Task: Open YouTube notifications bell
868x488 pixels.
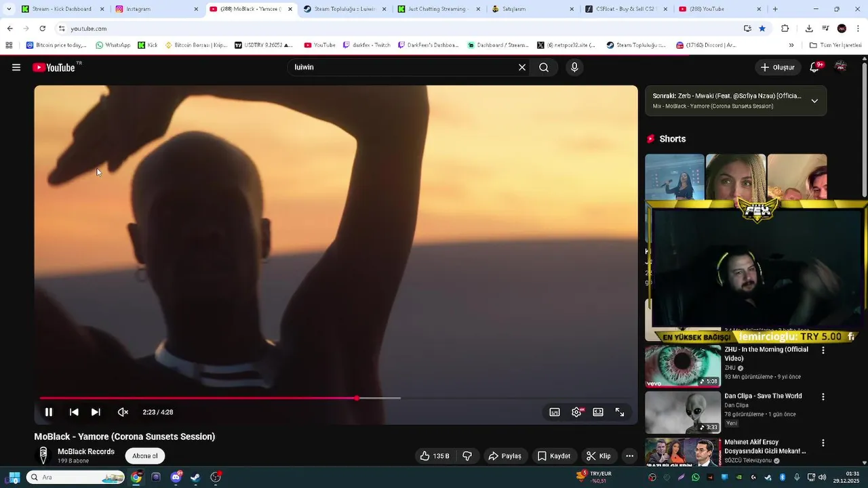Action: [x=815, y=67]
